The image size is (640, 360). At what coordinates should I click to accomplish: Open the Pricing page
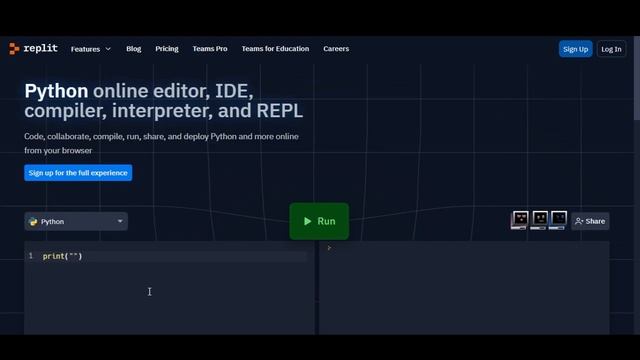click(167, 49)
